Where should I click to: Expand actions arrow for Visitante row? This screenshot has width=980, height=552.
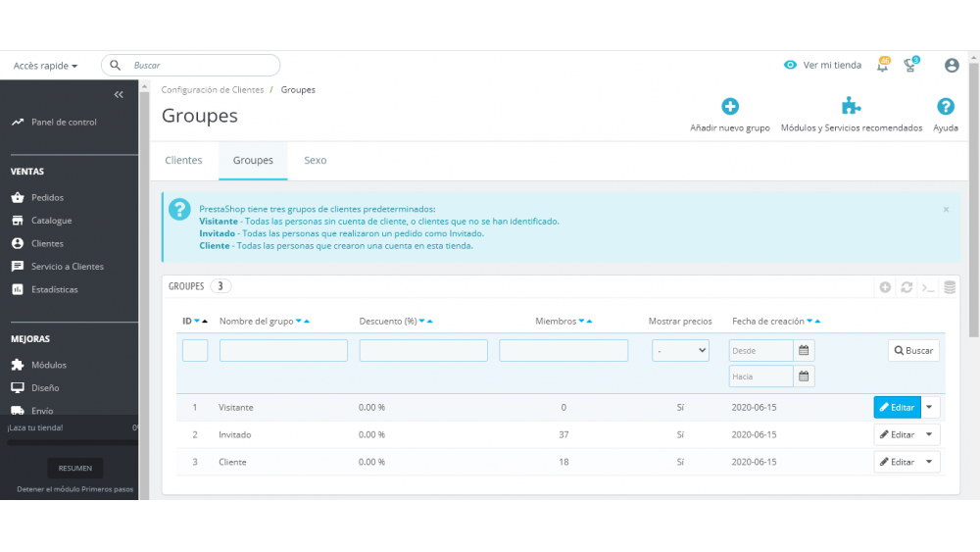930,408
